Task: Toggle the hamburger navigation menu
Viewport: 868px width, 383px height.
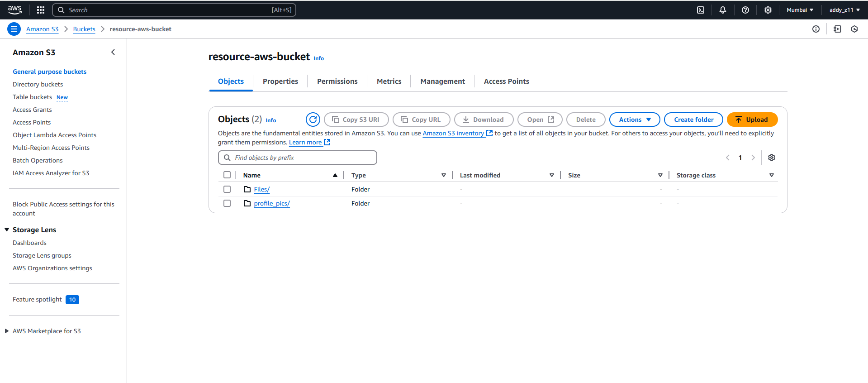Action: (14, 29)
